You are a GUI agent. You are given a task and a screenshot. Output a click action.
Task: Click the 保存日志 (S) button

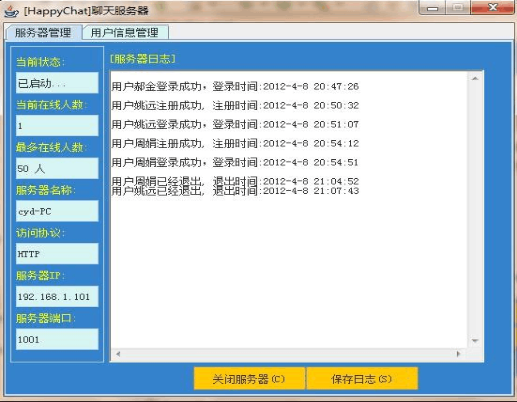[x=362, y=379]
